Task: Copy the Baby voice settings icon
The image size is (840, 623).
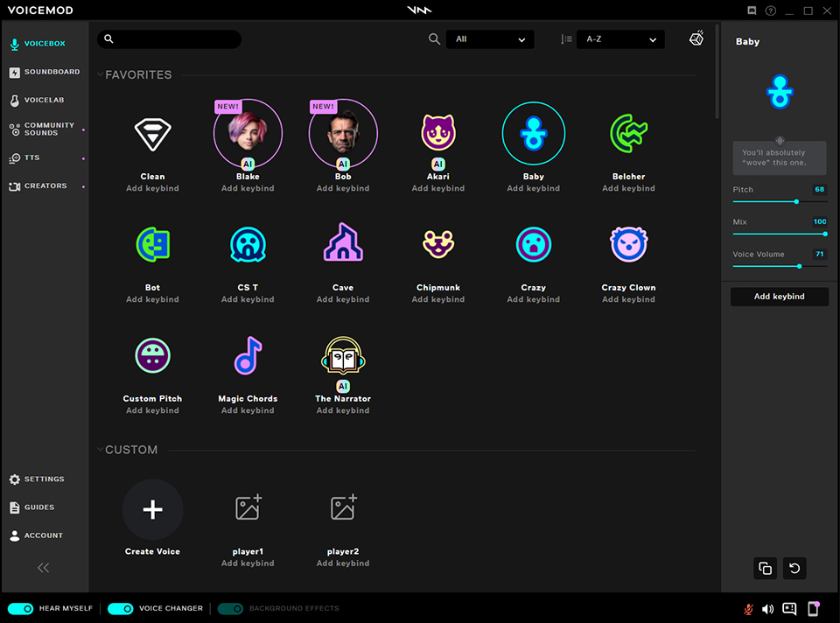Action: pos(765,569)
